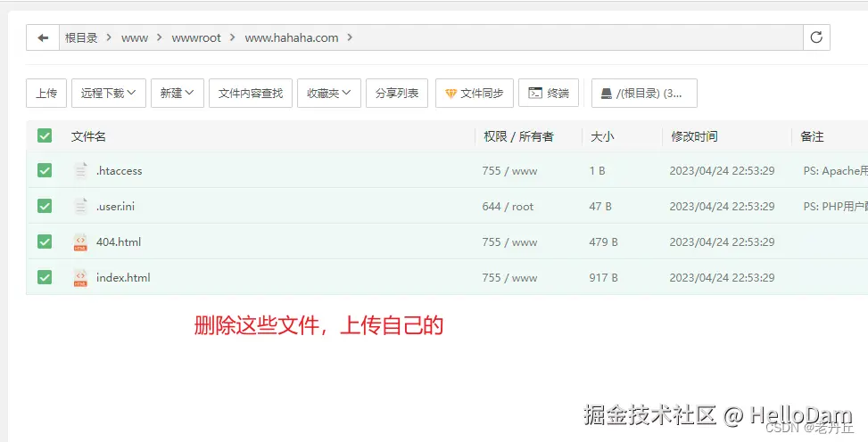
Task: Go to wwwroot in the breadcrumb
Action: pyautogui.click(x=196, y=37)
